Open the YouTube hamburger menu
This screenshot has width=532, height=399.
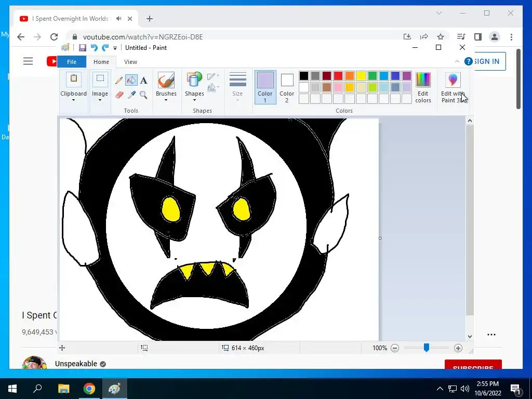(28, 61)
